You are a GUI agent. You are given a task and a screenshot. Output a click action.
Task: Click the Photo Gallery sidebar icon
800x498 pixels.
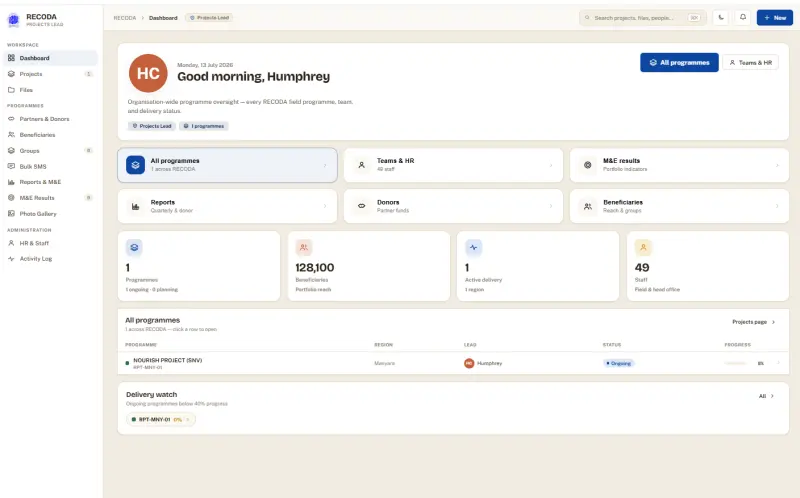coord(11,214)
